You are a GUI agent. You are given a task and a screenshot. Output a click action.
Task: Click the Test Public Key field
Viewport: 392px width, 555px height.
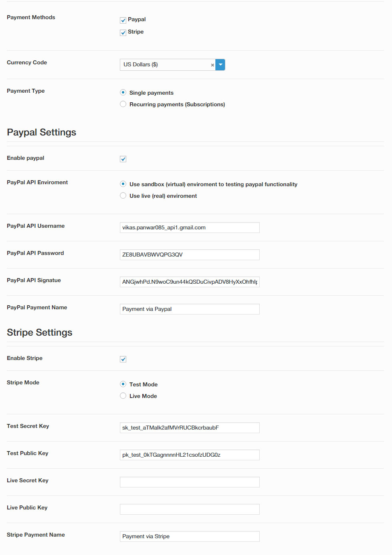(x=189, y=455)
